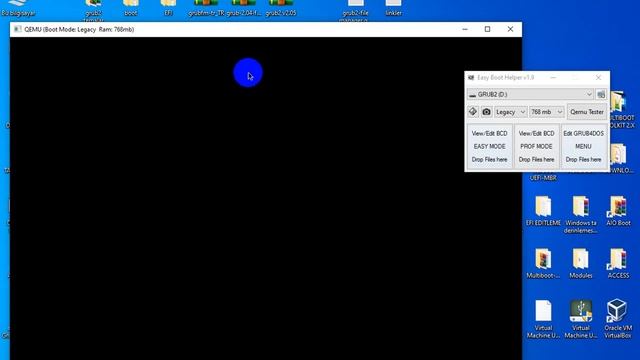Viewport: 640px width, 360px height.
Task: Select the MULTIBOOT TOOLKIT 2.X desktop icon
Action: click(622, 110)
